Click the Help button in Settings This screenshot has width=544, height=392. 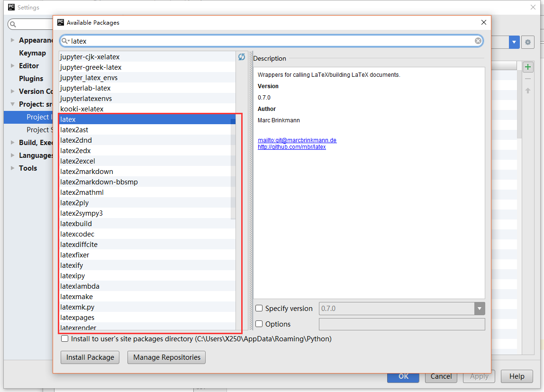[x=517, y=376]
